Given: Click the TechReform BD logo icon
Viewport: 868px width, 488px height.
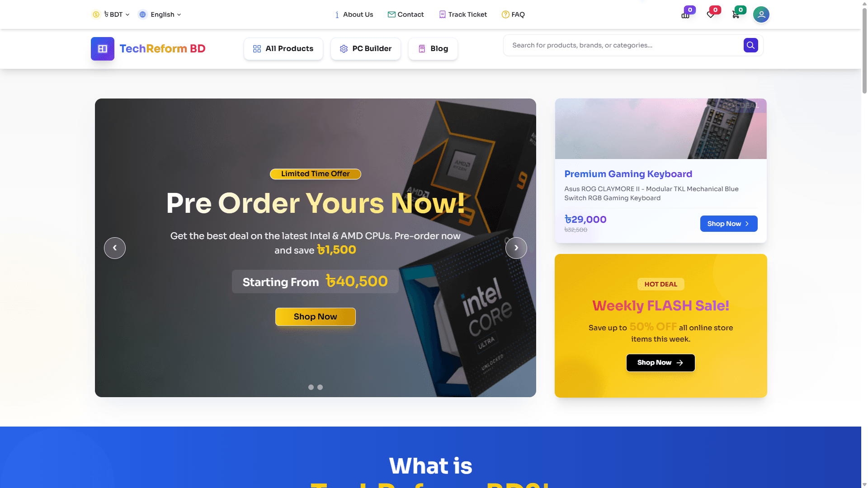Looking at the screenshot, I should pyautogui.click(x=103, y=49).
